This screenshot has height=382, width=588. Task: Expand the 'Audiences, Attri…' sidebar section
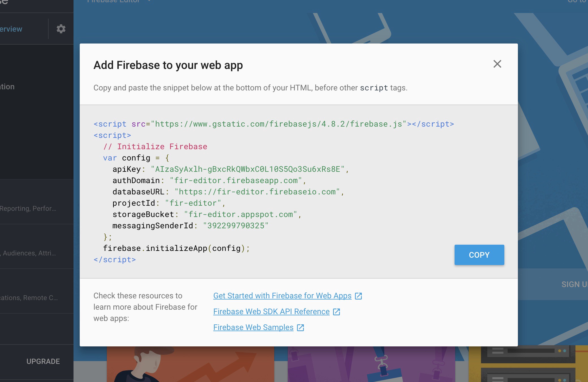[x=28, y=253]
